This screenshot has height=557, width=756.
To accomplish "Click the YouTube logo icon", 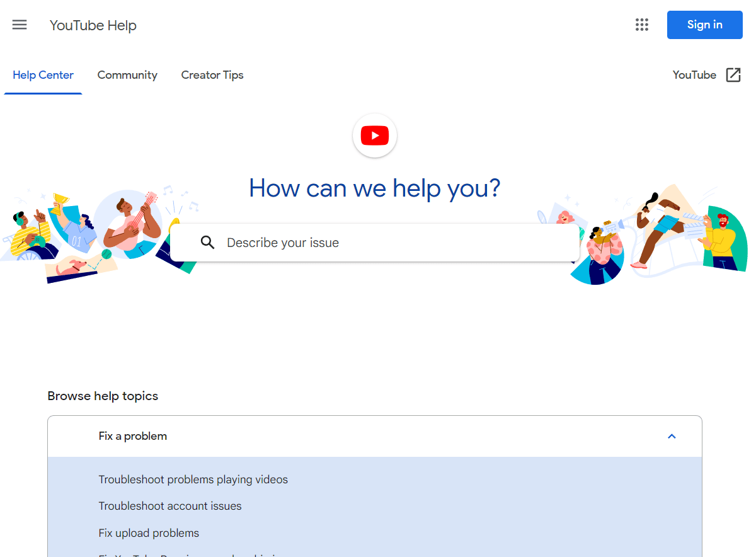I will (375, 135).
